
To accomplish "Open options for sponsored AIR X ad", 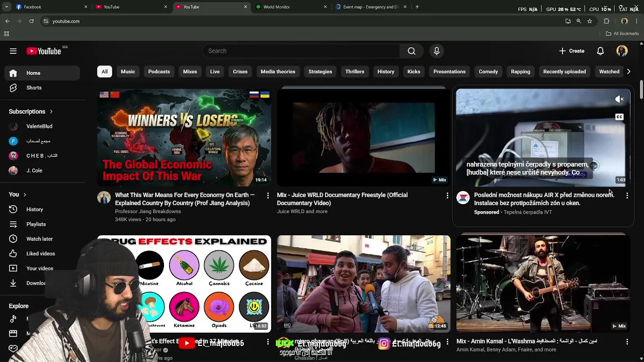I will [627, 195].
